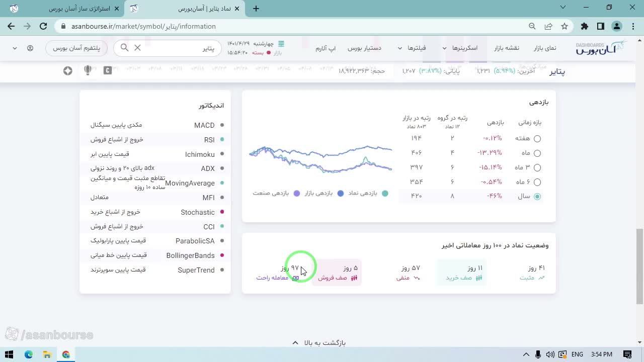Open Chrome extensions puzzle icon
644x362 pixels.
tap(584, 26)
